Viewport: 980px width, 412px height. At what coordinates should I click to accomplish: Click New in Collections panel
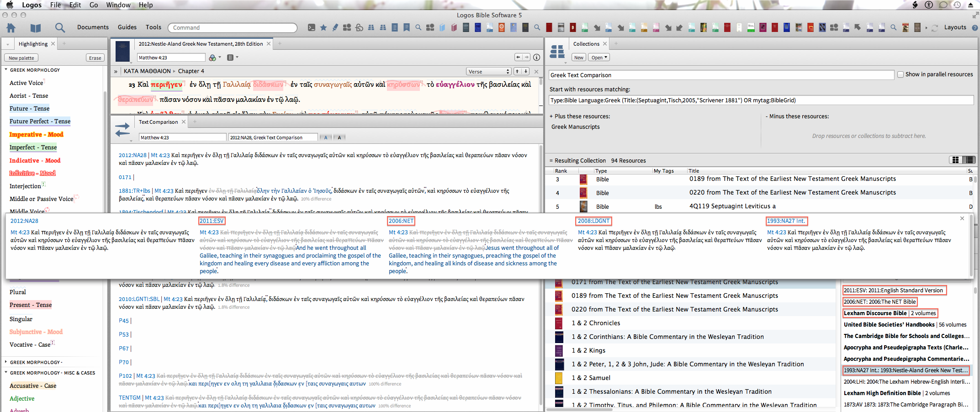[x=579, y=58]
